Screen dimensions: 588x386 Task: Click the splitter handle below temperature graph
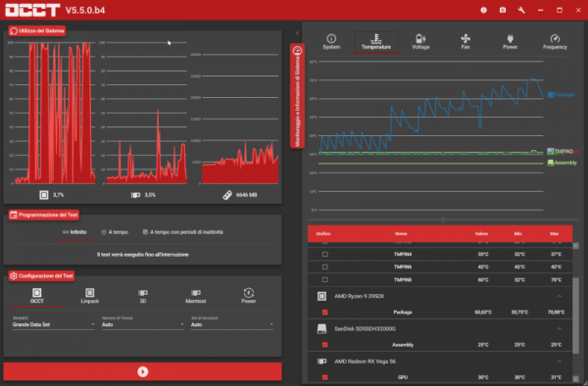(443, 220)
